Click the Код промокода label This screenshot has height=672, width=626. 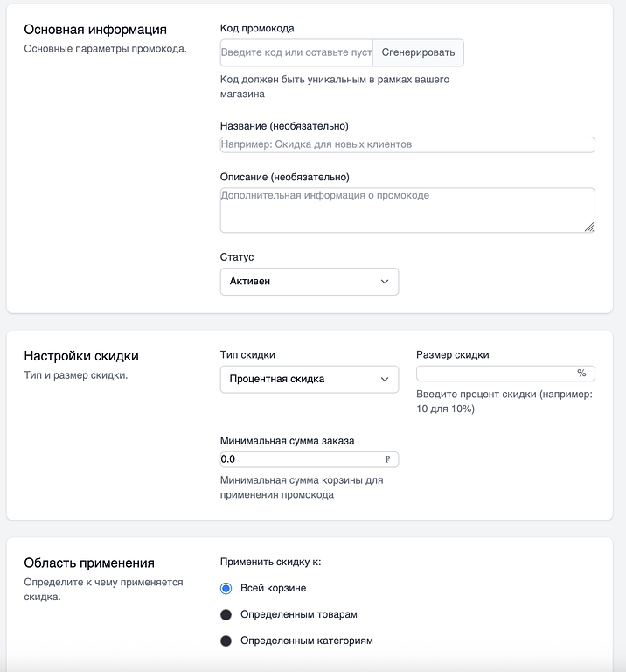[x=257, y=29]
